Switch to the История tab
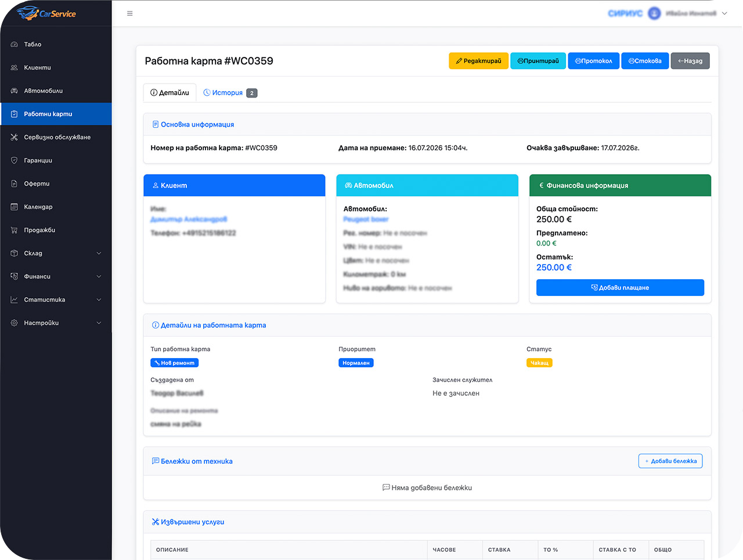Image resolution: width=743 pixels, height=560 pixels. point(230,93)
